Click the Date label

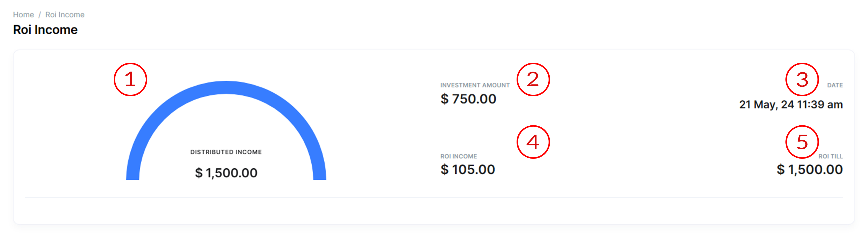[x=835, y=85]
